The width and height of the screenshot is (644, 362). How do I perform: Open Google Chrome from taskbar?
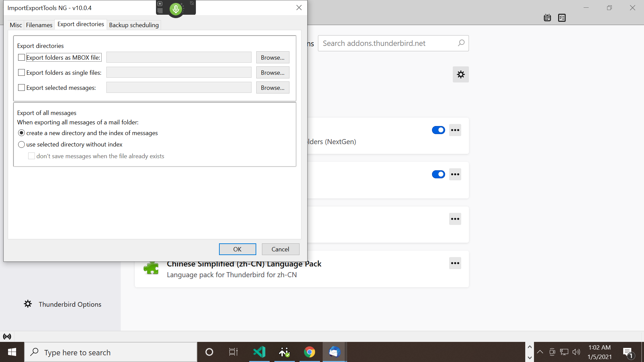tap(309, 352)
